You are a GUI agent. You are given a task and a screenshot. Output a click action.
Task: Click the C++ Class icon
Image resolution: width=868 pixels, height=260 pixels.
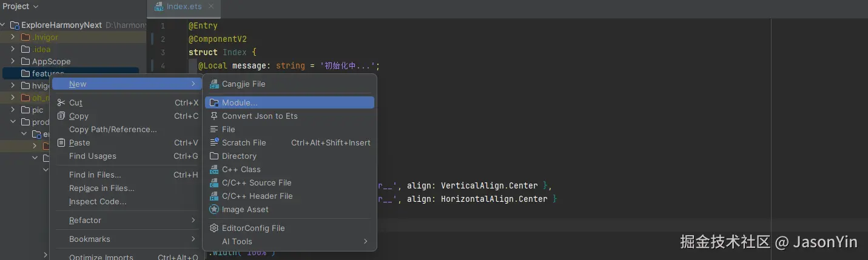[214, 169]
